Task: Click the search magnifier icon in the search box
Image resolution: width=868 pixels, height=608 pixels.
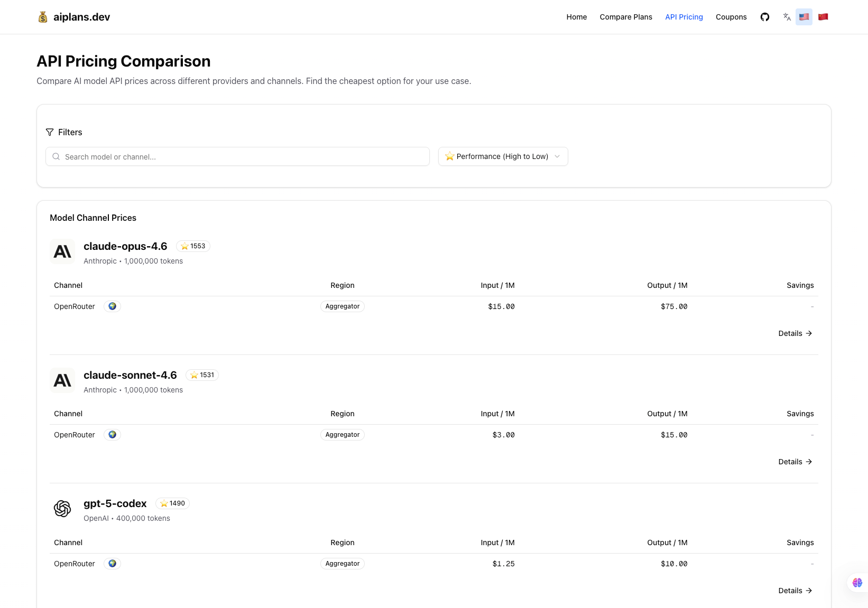Action: click(56, 156)
